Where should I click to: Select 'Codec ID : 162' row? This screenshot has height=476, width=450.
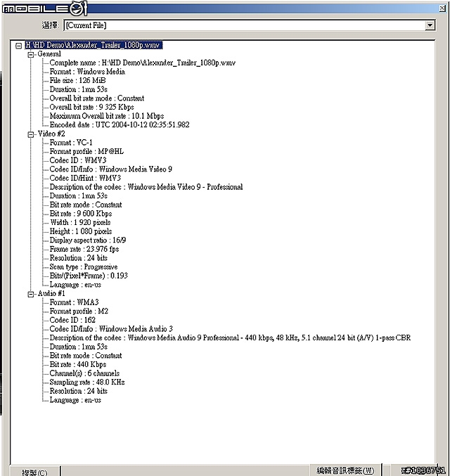point(72,321)
